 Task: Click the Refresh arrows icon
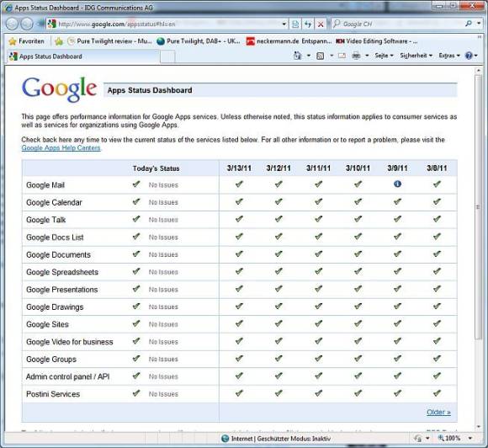(308, 24)
